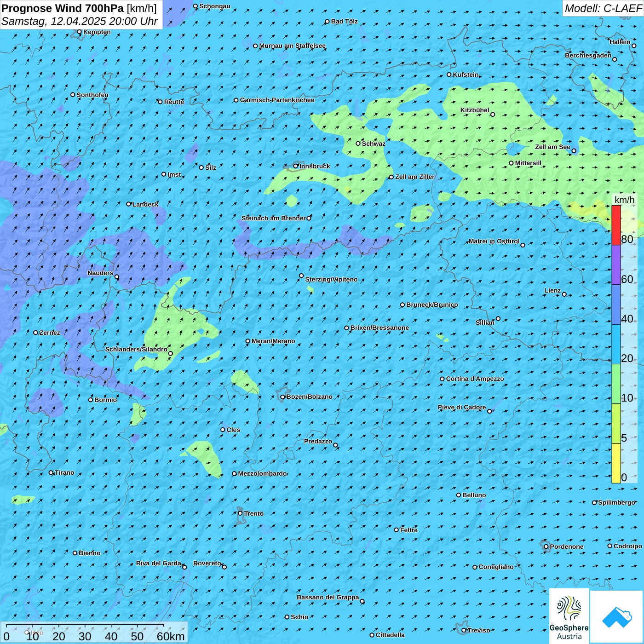Screen dimensions: 644x644
Task: Click the 'Reutte' city label
Action: (x=174, y=102)
